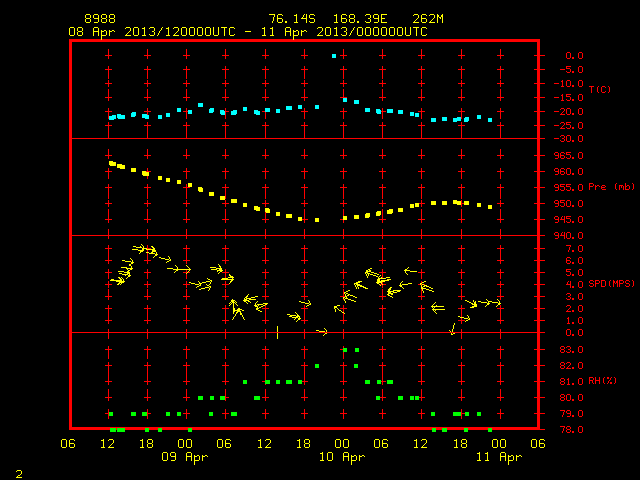Click the 10 Apr date label
The width and height of the screenshot is (640, 480).
pos(342,457)
